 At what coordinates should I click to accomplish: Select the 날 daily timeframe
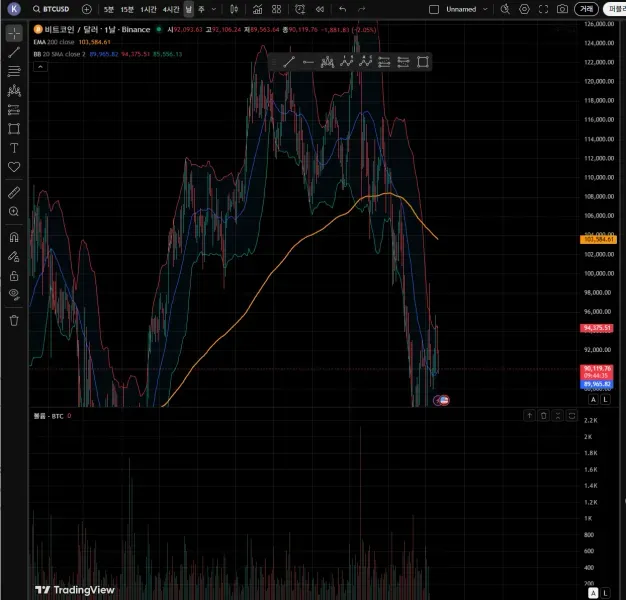pyautogui.click(x=189, y=9)
